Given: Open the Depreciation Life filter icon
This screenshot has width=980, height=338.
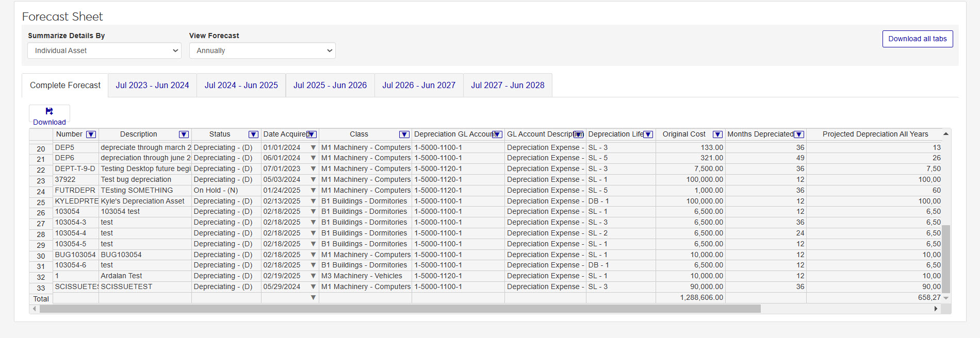Looking at the screenshot, I should (648, 134).
